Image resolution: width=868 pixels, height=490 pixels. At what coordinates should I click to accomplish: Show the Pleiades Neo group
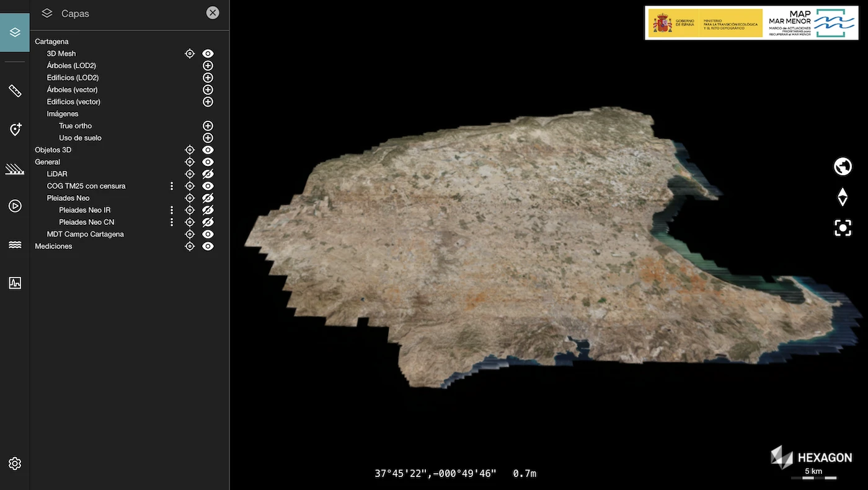pyautogui.click(x=208, y=198)
